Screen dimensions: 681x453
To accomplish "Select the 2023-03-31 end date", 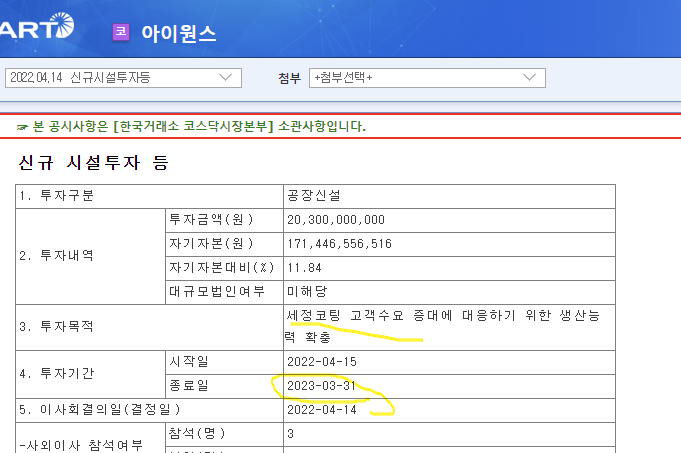I will (x=322, y=386).
